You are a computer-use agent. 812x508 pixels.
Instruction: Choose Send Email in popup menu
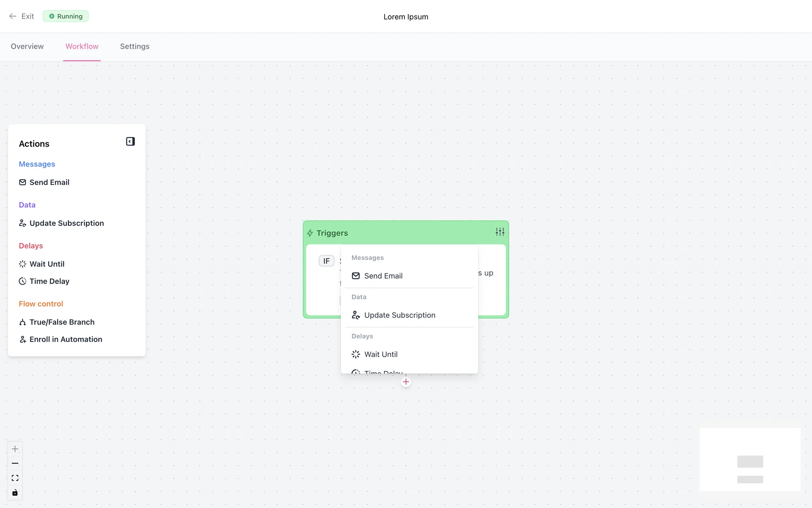pos(383,276)
